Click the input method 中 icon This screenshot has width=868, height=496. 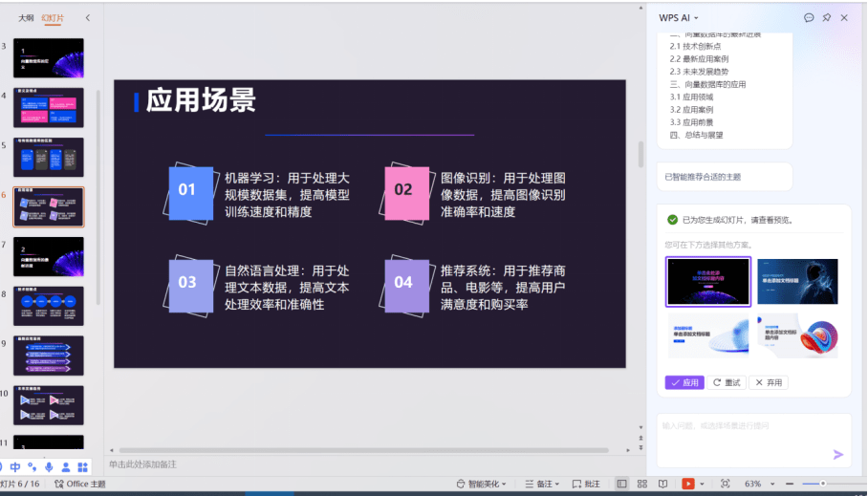click(x=15, y=467)
